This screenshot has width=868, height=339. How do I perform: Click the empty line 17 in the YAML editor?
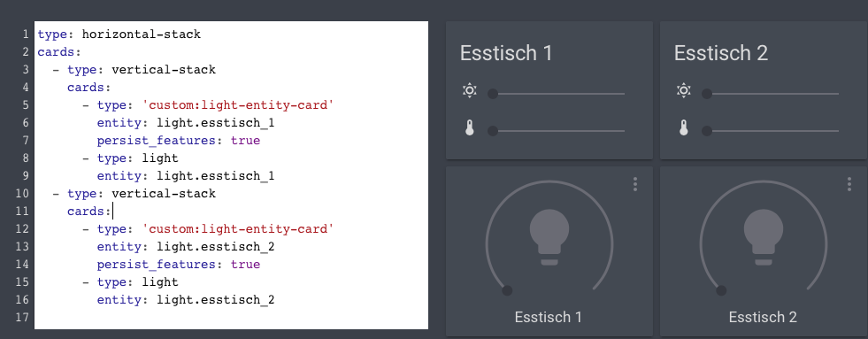(x=232, y=318)
